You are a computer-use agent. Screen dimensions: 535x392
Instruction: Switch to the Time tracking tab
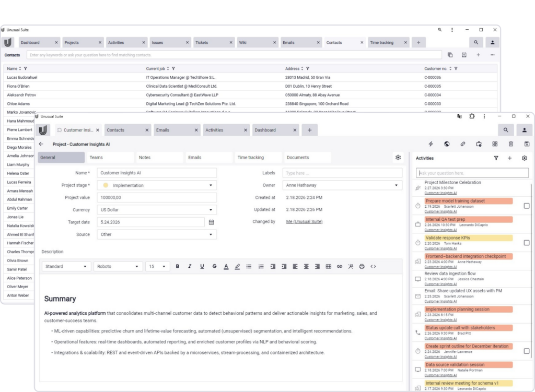tap(258, 157)
